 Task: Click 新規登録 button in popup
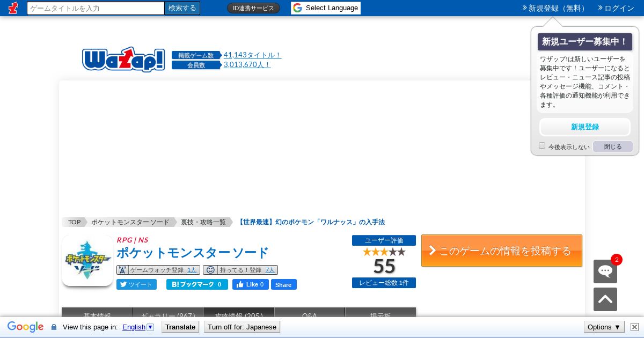tap(585, 127)
